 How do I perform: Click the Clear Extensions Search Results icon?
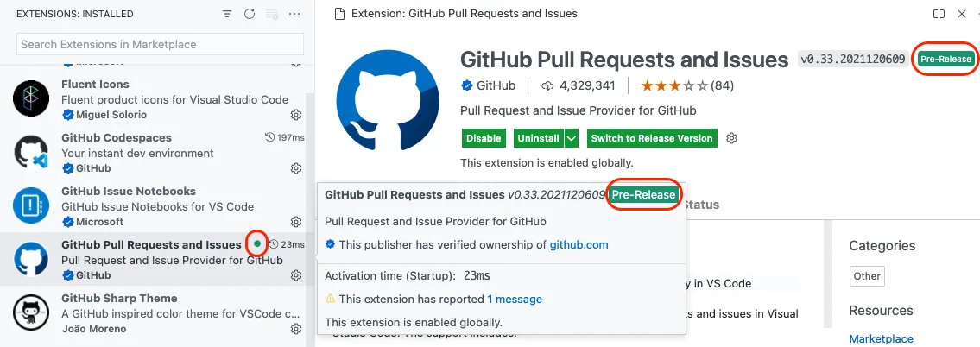click(273, 14)
